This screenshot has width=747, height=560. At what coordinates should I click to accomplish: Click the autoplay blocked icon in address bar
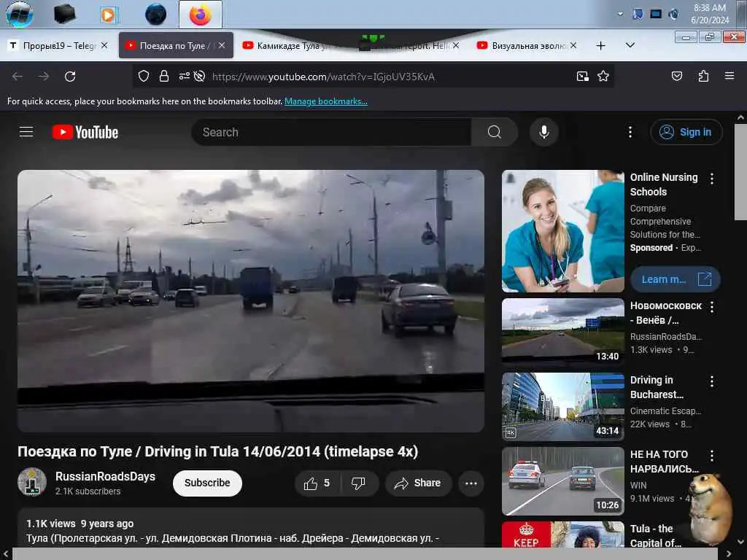pyautogui.click(x=200, y=76)
